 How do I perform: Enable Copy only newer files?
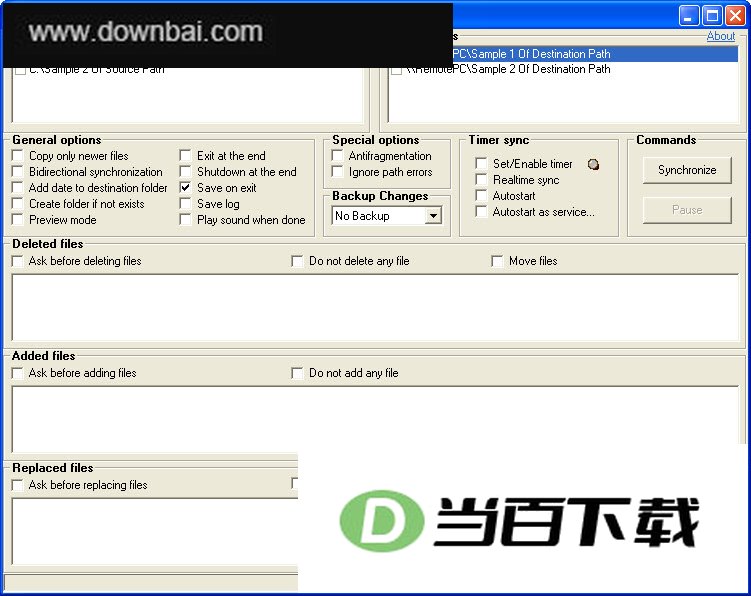[x=18, y=155]
